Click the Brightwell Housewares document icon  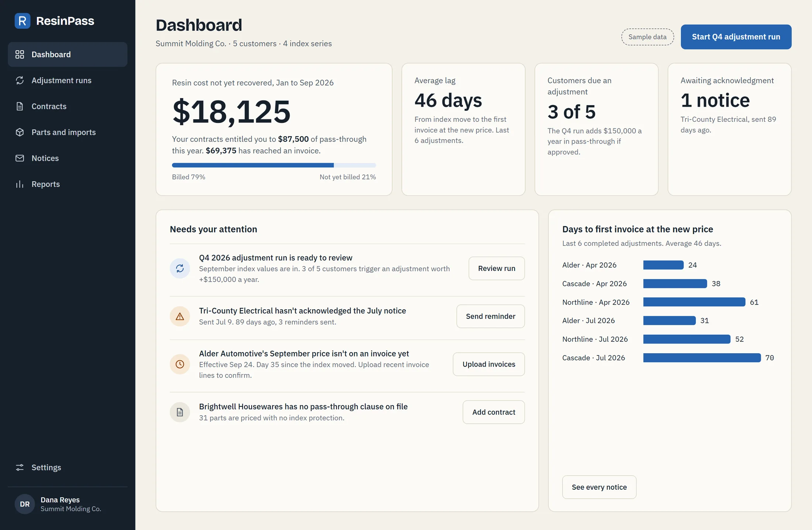[180, 412]
